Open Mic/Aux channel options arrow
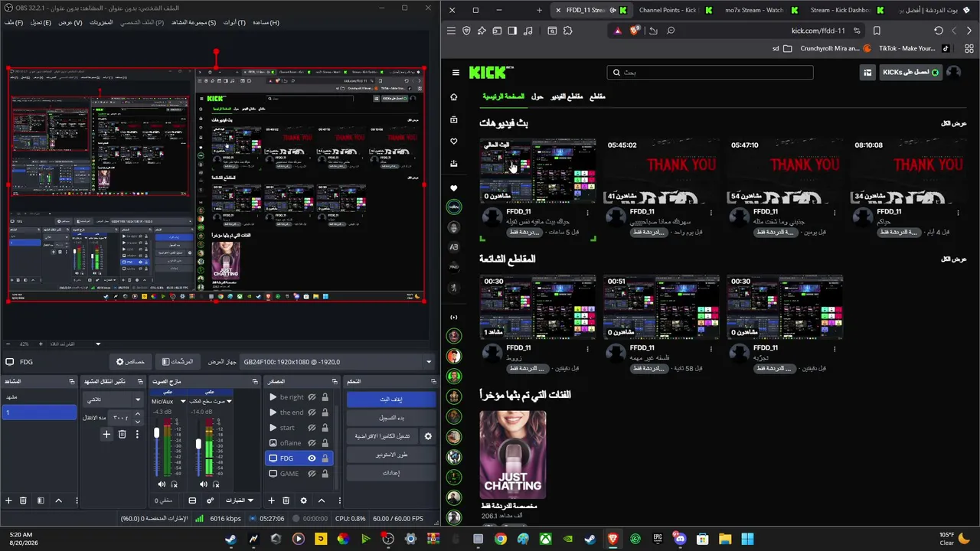The width and height of the screenshot is (980, 551). tap(183, 401)
